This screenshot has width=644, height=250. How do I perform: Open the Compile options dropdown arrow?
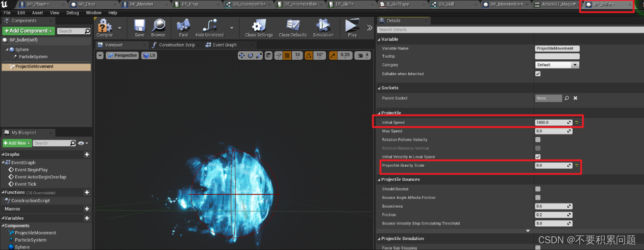click(x=119, y=27)
